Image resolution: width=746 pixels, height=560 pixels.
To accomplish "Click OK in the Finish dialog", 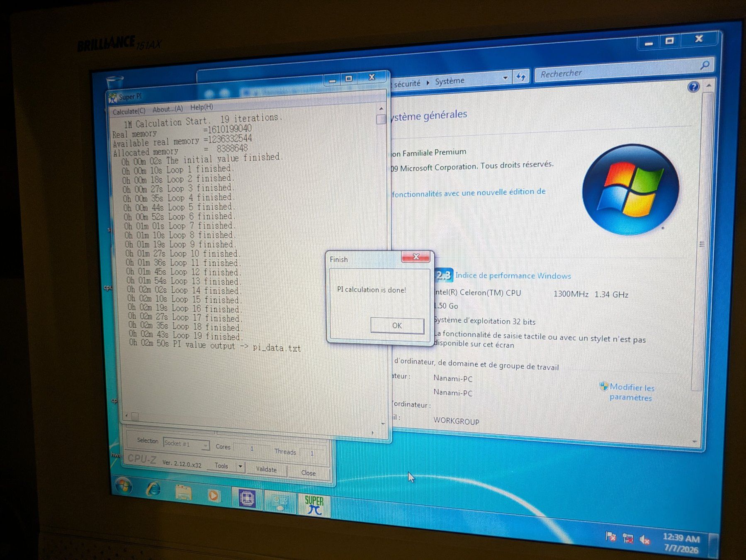I will coord(397,326).
